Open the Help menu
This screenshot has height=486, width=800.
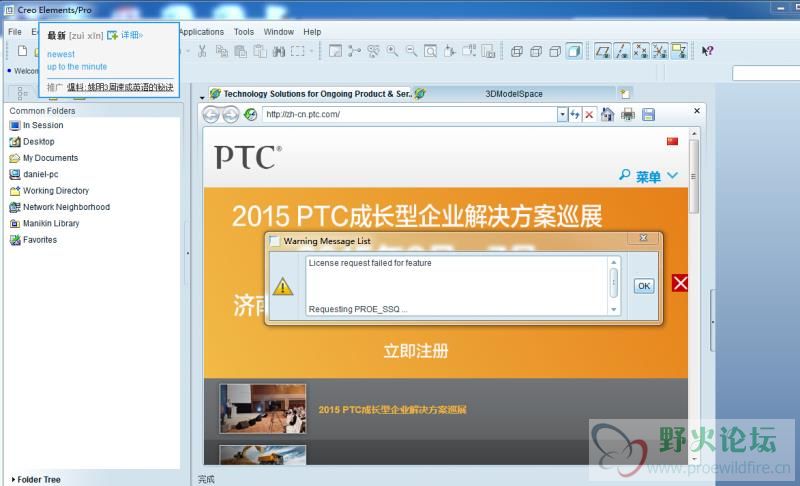coord(312,32)
